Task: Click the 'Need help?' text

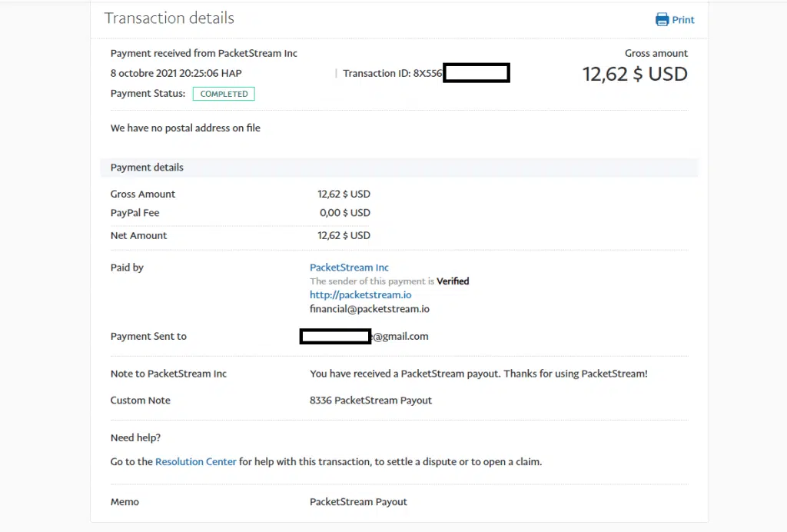Action: coord(135,438)
